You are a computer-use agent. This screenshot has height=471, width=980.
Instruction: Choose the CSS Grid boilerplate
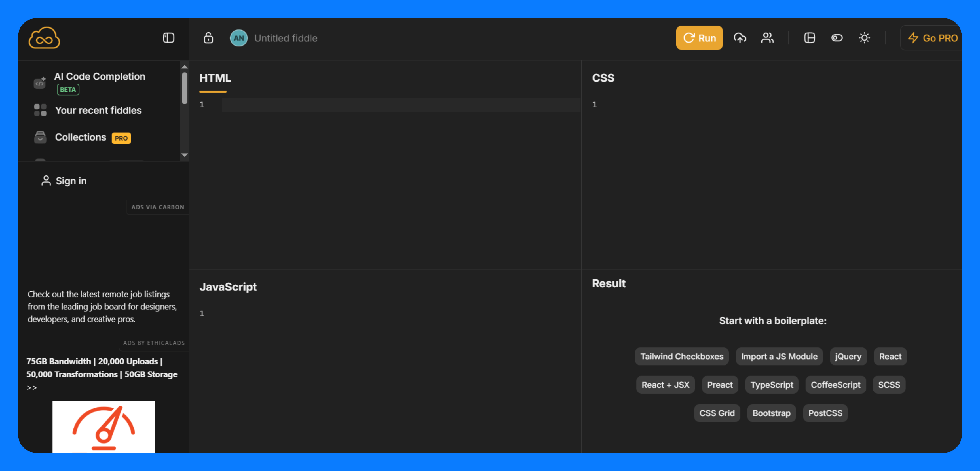717,413
